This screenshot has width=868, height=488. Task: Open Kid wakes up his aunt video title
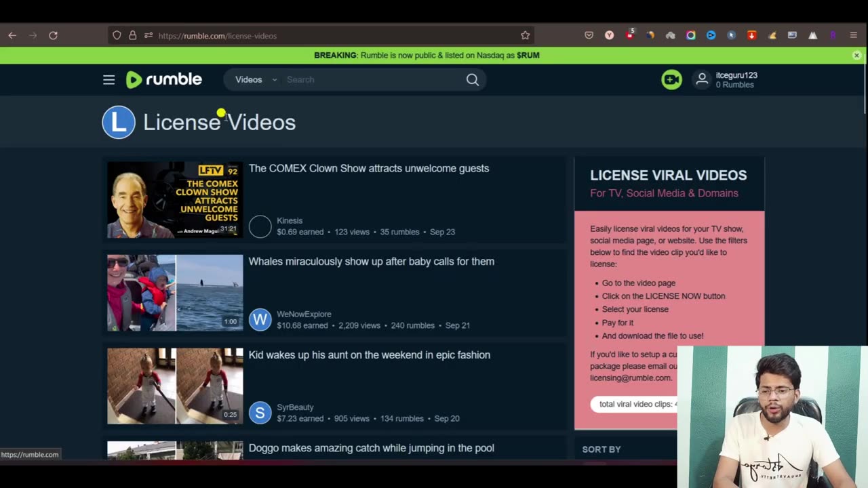click(x=370, y=355)
